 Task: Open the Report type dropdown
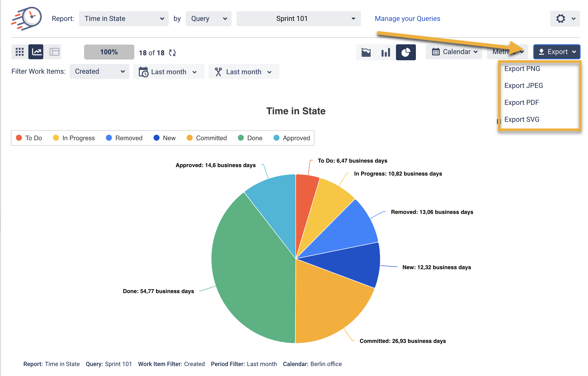pos(124,19)
